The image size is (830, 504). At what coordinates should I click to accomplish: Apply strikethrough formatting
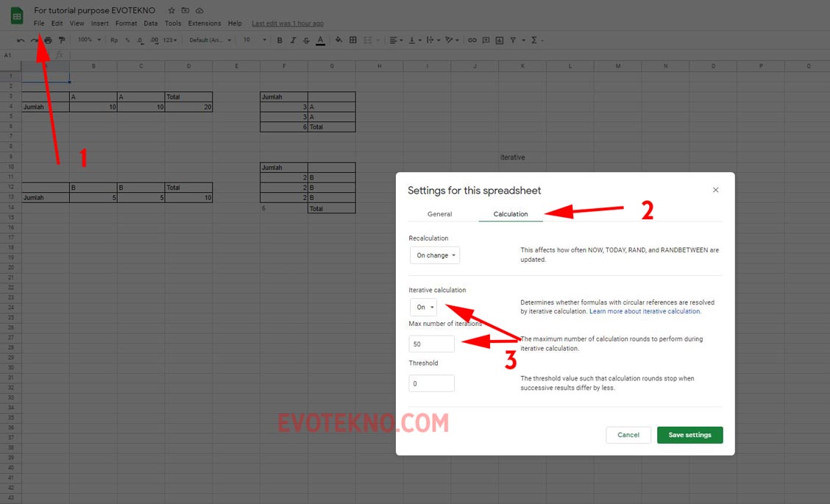pos(306,40)
